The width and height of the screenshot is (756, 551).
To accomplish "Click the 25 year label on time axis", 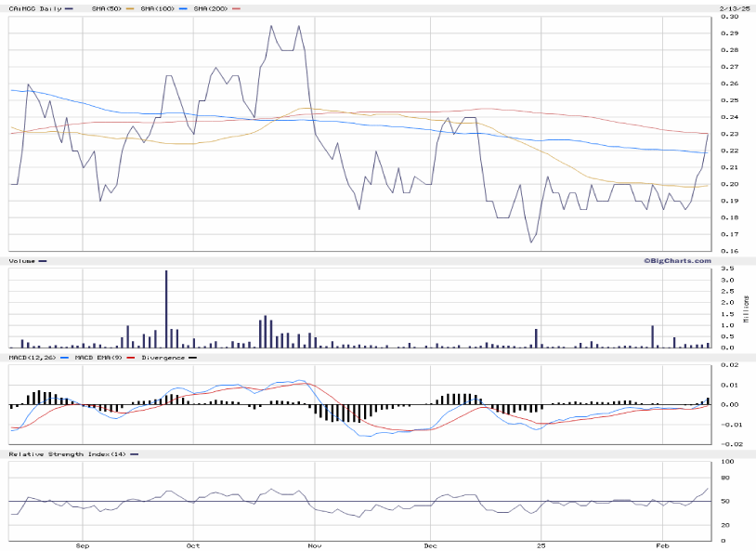I will pos(540,546).
